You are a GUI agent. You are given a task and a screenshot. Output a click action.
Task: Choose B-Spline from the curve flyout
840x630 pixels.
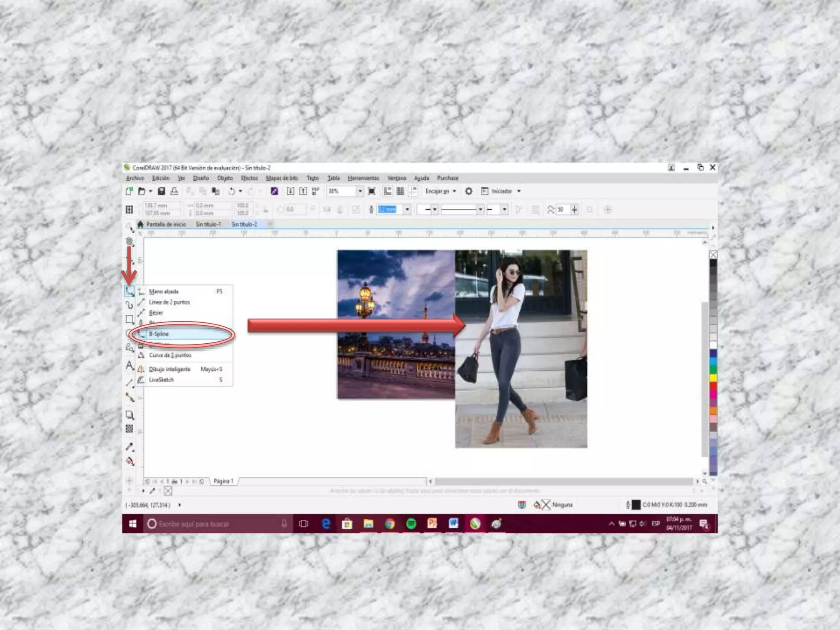click(159, 334)
